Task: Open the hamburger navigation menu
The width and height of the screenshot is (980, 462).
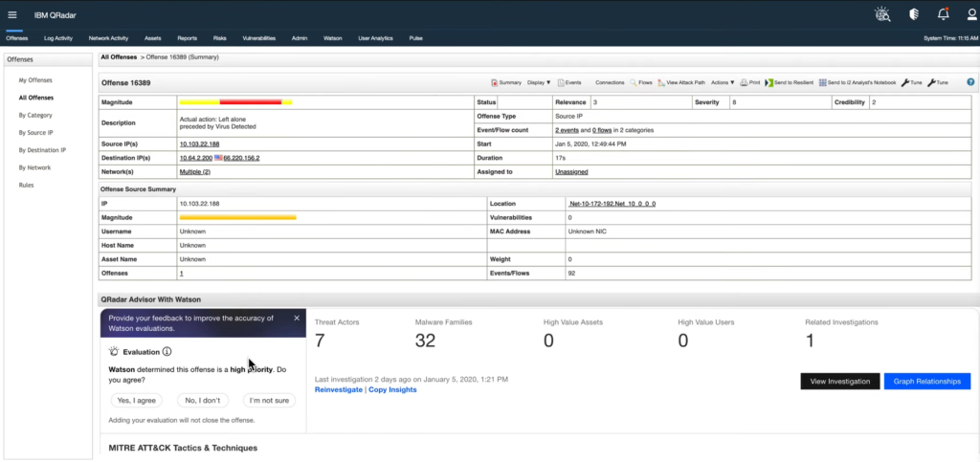Action: click(12, 15)
